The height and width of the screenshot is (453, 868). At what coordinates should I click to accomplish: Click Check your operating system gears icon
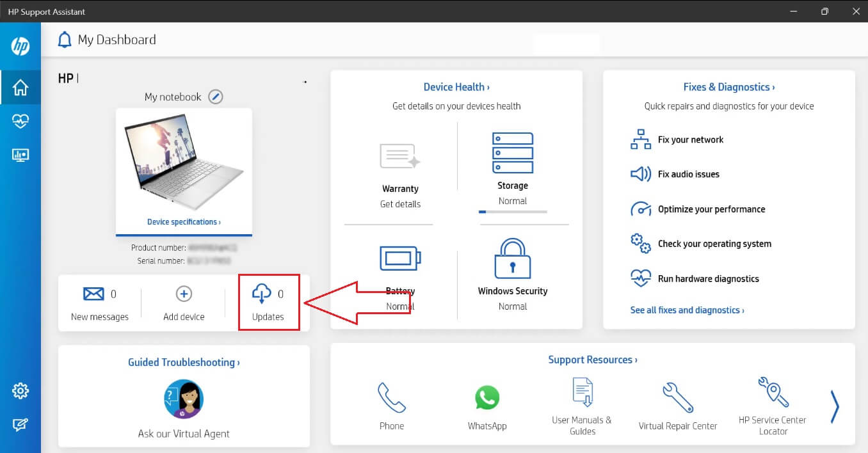[x=641, y=244]
